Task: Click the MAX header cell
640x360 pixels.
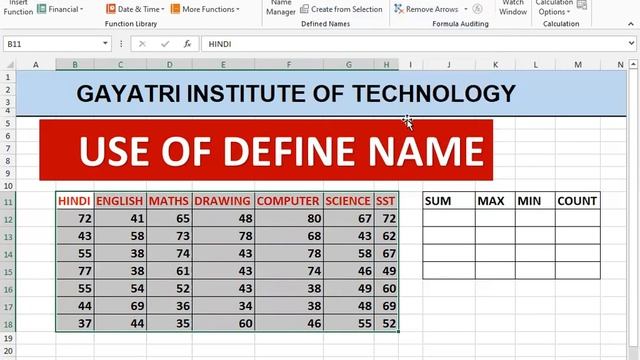Action: pyautogui.click(x=496, y=201)
